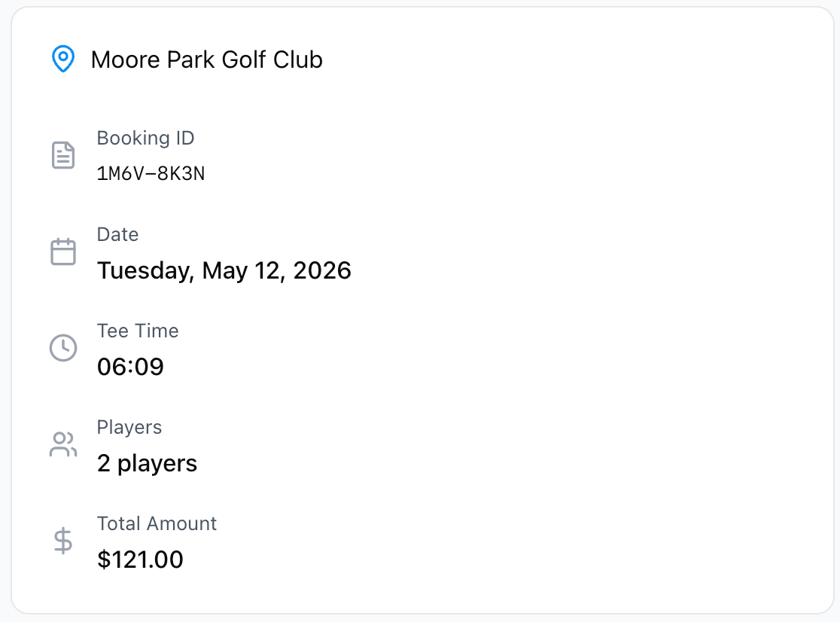Click the Booking ID document icon
840x622 pixels.
click(63, 155)
